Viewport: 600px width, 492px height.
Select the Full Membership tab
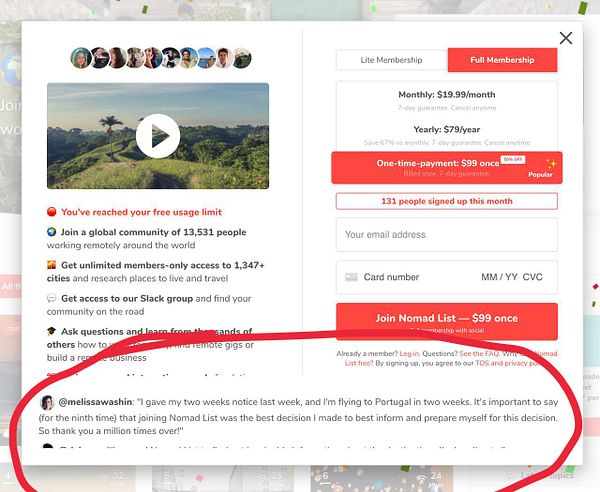point(502,60)
